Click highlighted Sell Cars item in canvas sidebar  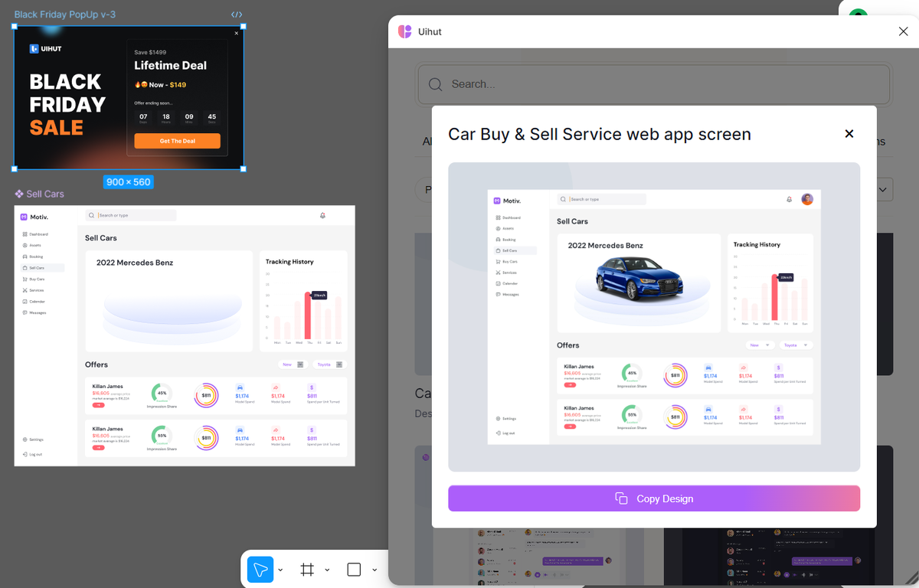42,268
